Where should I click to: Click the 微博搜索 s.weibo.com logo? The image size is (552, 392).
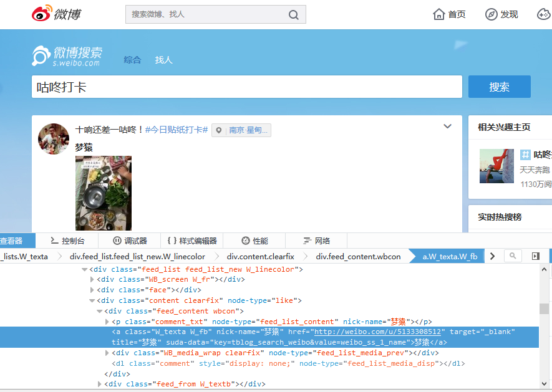[x=67, y=56]
